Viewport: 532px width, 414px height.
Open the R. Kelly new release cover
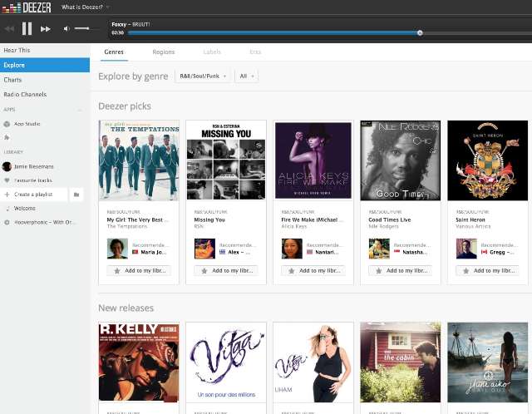click(x=139, y=362)
